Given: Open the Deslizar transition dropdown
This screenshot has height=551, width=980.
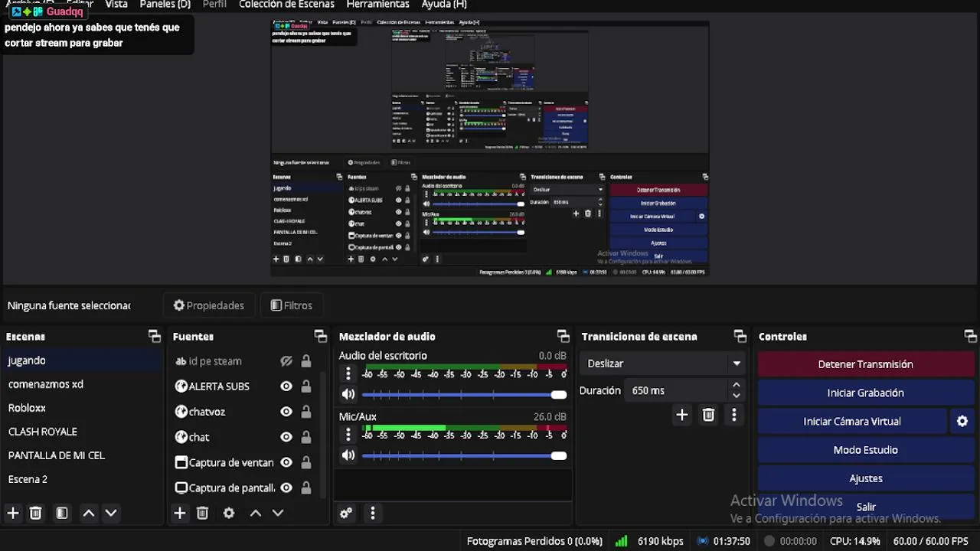Looking at the screenshot, I should tap(663, 364).
